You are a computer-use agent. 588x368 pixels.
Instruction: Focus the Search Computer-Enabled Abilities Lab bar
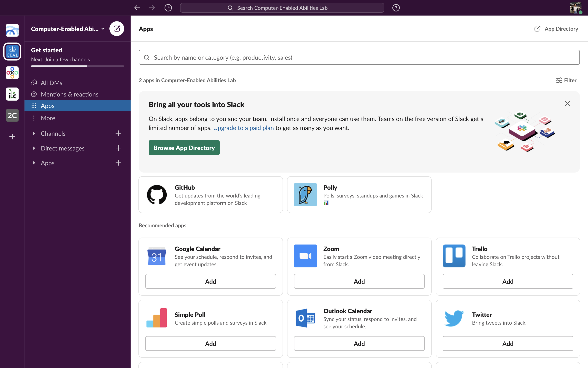(282, 8)
